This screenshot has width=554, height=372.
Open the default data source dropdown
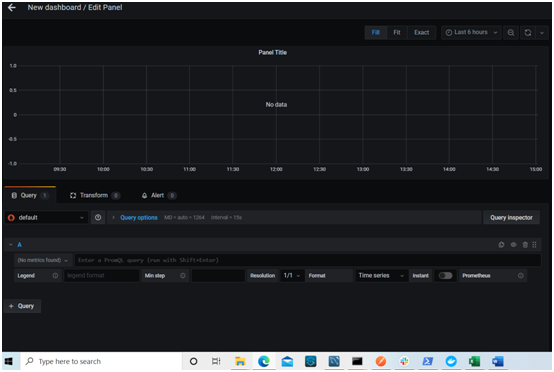[46, 218]
